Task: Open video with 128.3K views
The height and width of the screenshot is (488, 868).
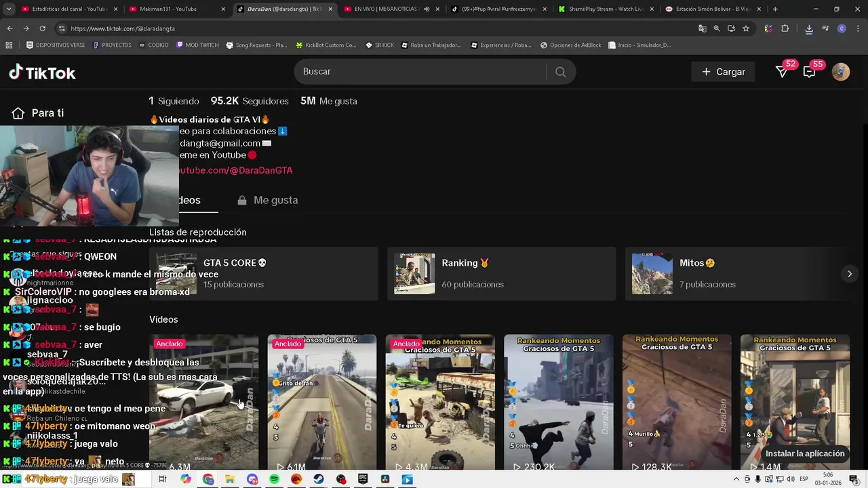Action: [x=677, y=403]
